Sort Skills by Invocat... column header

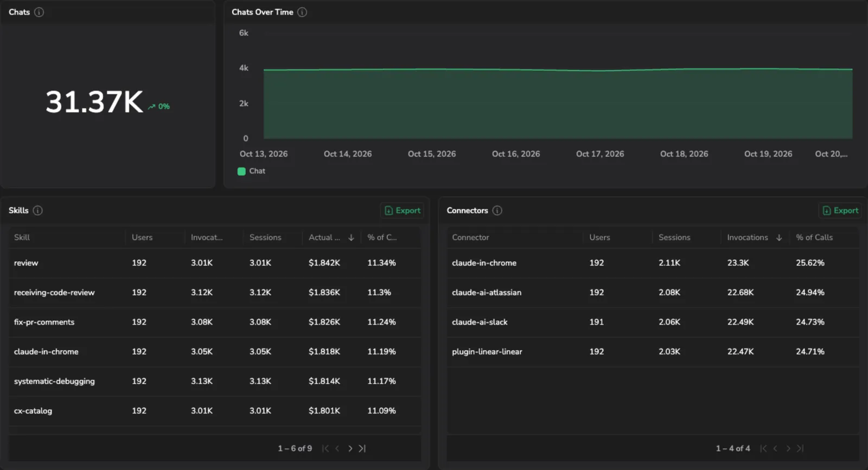tap(207, 237)
